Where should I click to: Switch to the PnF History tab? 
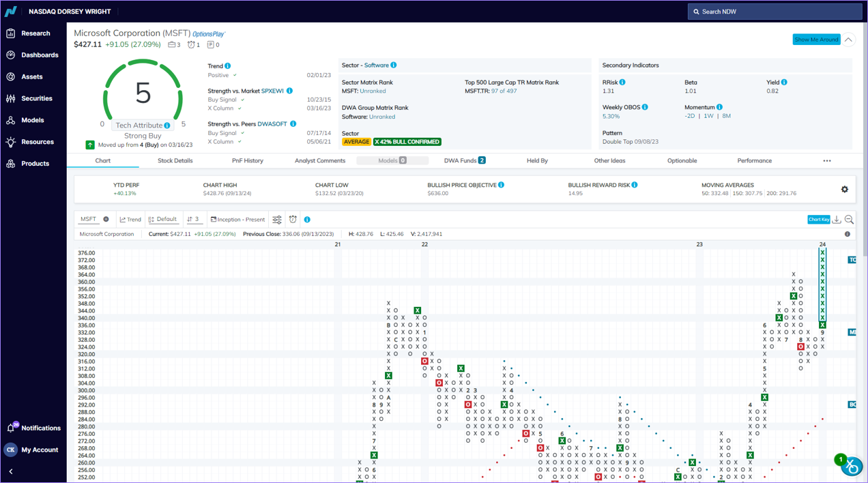point(248,161)
